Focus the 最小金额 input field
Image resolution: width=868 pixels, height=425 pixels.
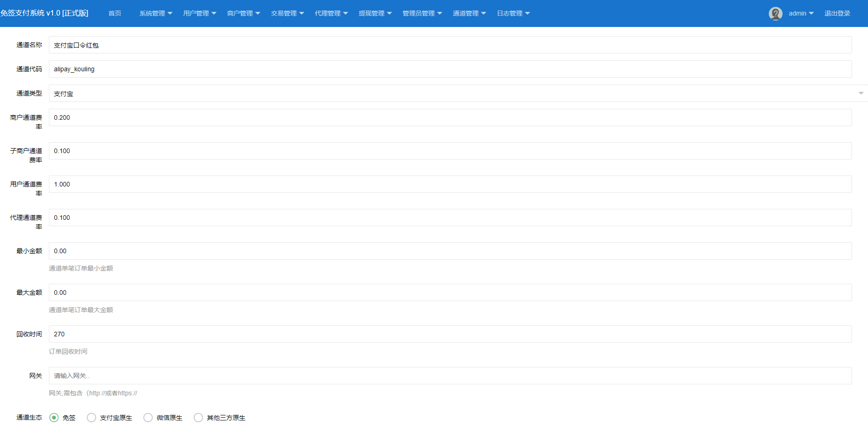[x=450, y=251]
